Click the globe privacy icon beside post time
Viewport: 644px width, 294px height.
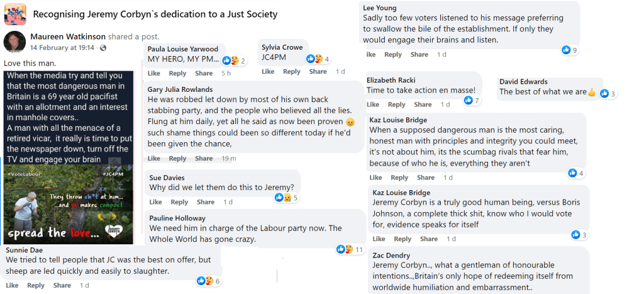coord(103,48)
